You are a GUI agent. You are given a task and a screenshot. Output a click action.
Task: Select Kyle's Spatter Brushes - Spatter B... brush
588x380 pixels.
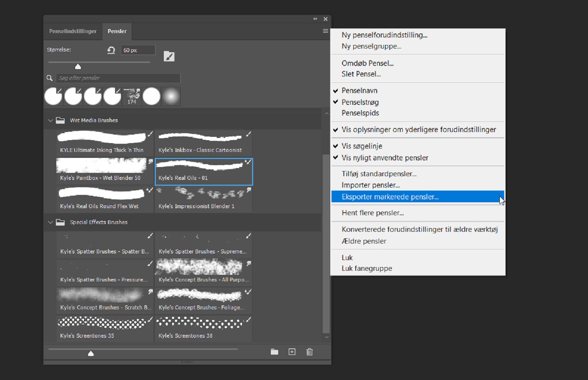pos(105,245)
